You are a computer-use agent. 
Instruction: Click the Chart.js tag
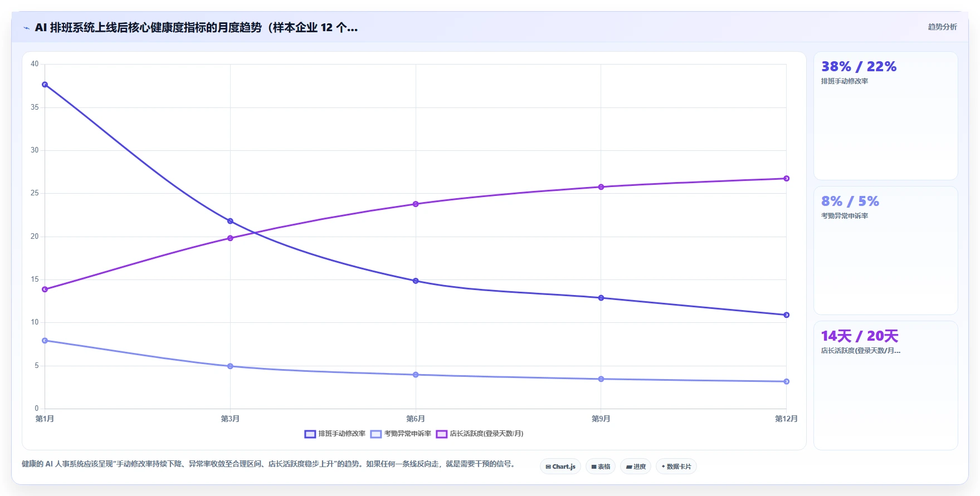(560, 466)
